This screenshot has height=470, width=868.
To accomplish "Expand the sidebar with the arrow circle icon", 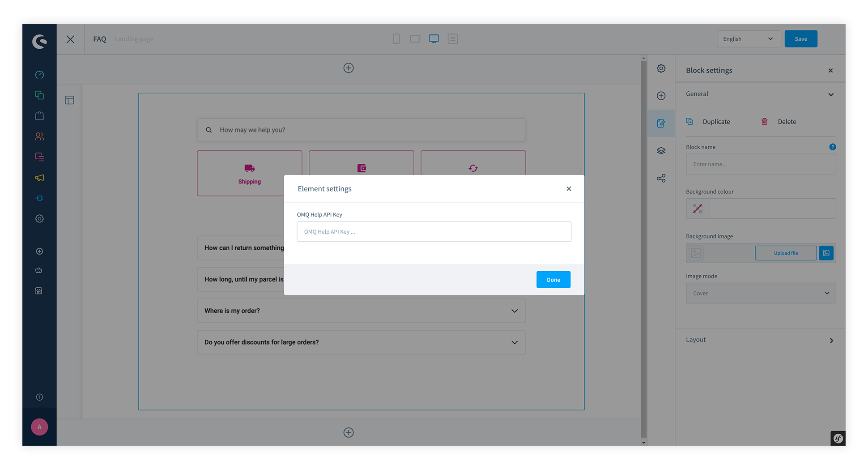I will tap(39, 397).
